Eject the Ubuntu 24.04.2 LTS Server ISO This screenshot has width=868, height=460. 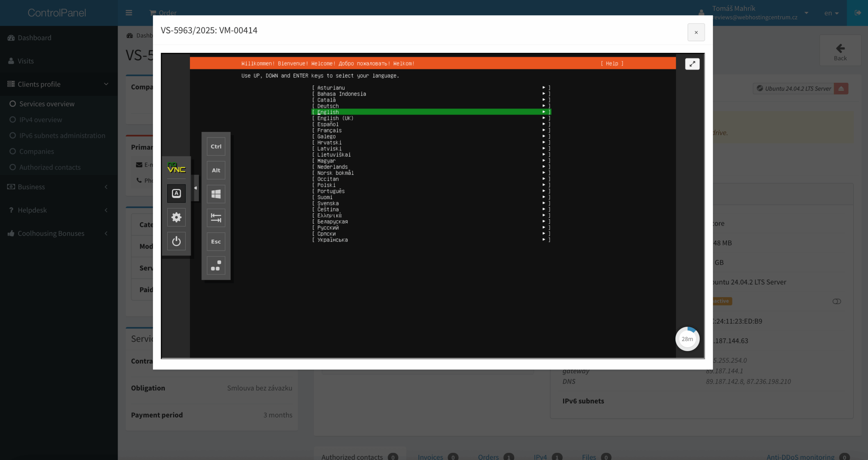click(x=841, y=89)
